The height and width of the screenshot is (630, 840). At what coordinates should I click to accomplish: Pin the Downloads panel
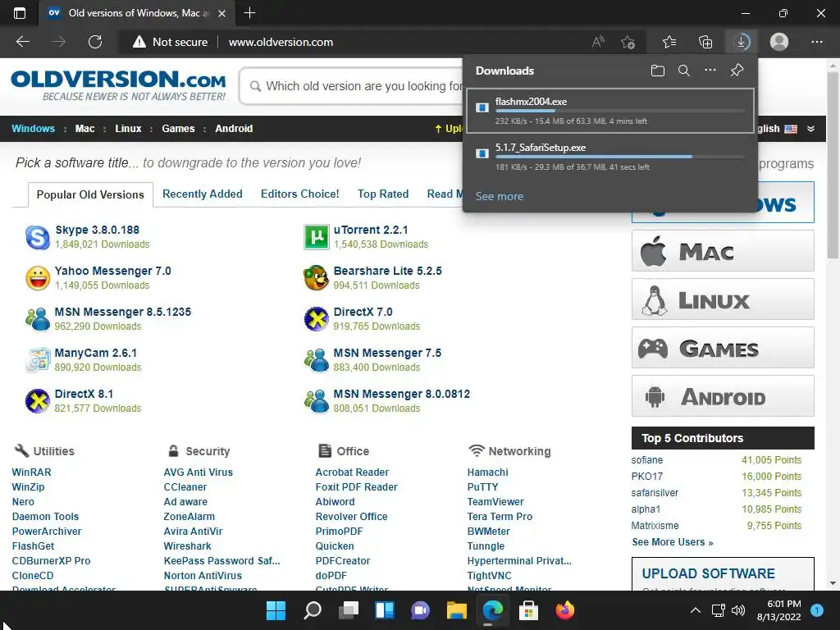click(x=737, y=71)
